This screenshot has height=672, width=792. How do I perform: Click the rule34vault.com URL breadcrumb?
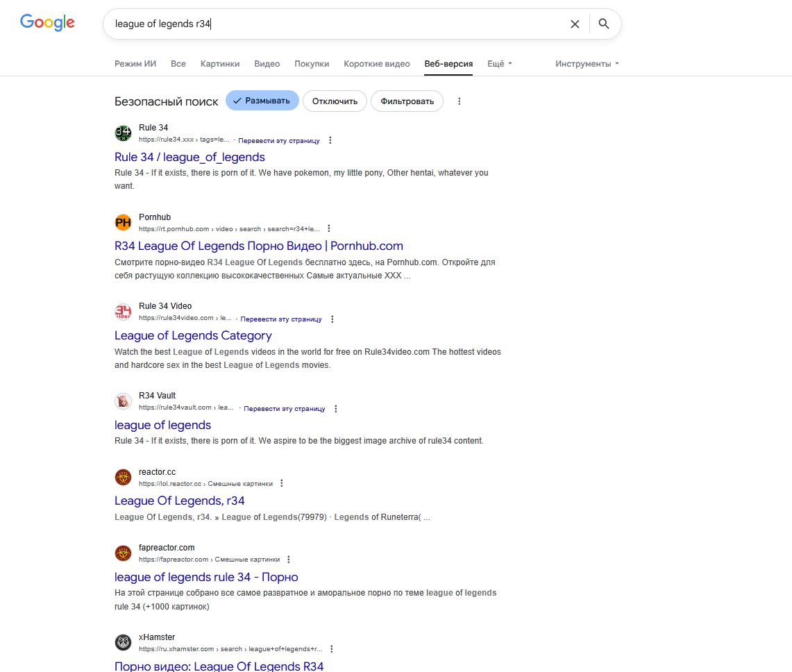tap(186, 408)
